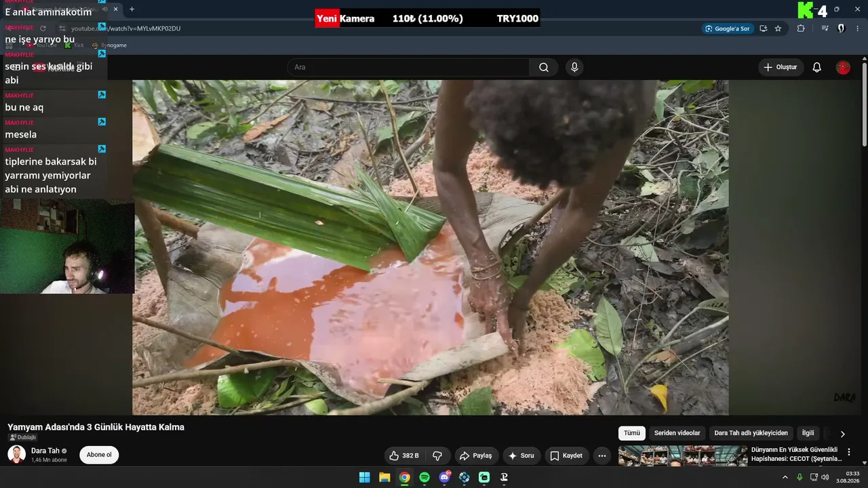Viewport: 868px width, 488px height.
Task: Click the Google'a Sor button
Action: coord(728,28)
